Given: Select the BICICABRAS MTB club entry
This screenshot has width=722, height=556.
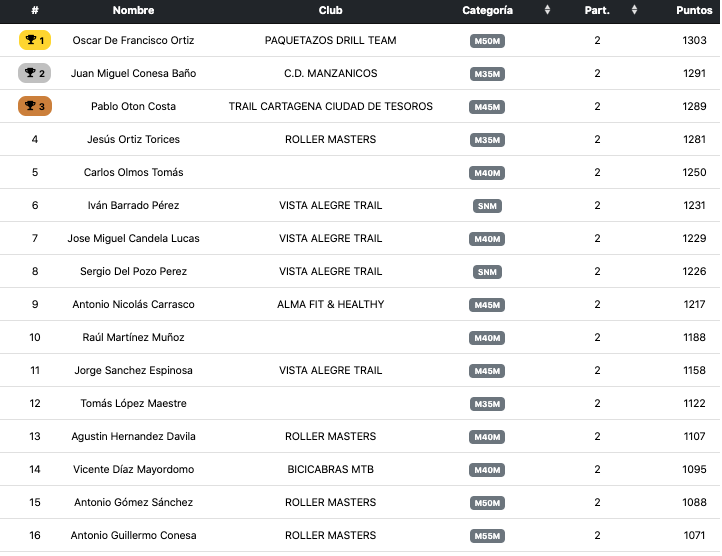Looking at the screenshot, I should (330, 470).
